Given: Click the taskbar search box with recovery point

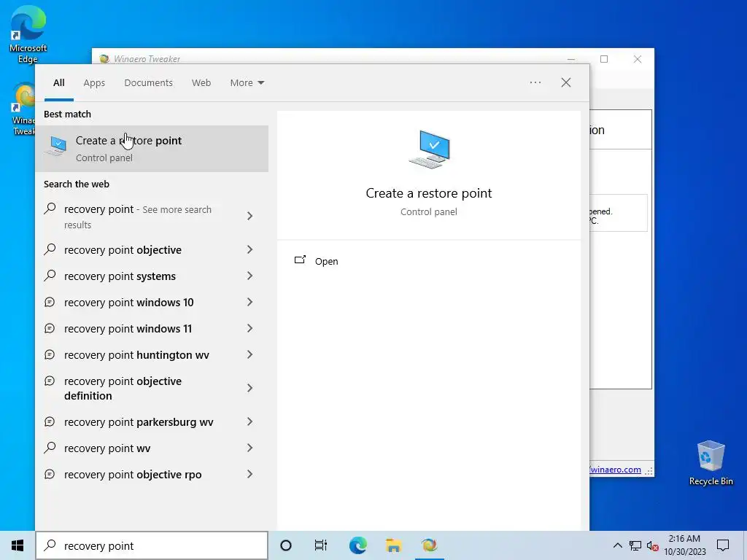Looking at the screenshot, I should (152, 545).
